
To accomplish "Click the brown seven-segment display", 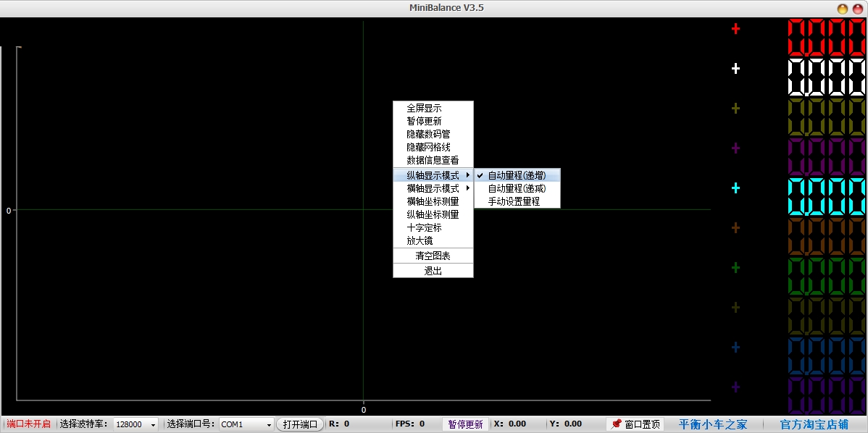I will coord(827,236).
